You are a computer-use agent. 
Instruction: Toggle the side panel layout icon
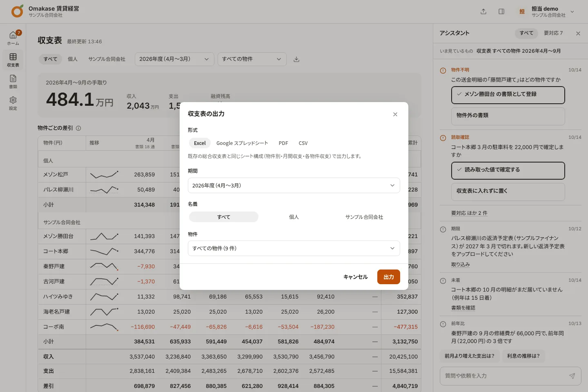tap(501, 11)
